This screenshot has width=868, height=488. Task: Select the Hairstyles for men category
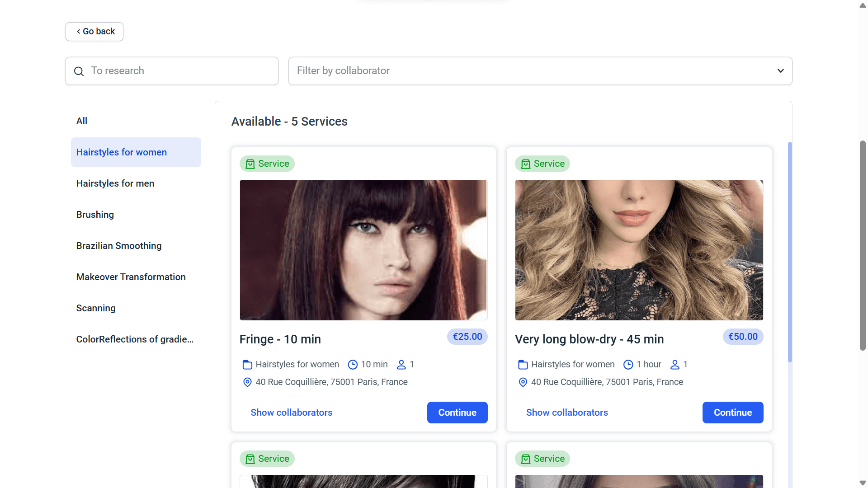pos(115,183)
